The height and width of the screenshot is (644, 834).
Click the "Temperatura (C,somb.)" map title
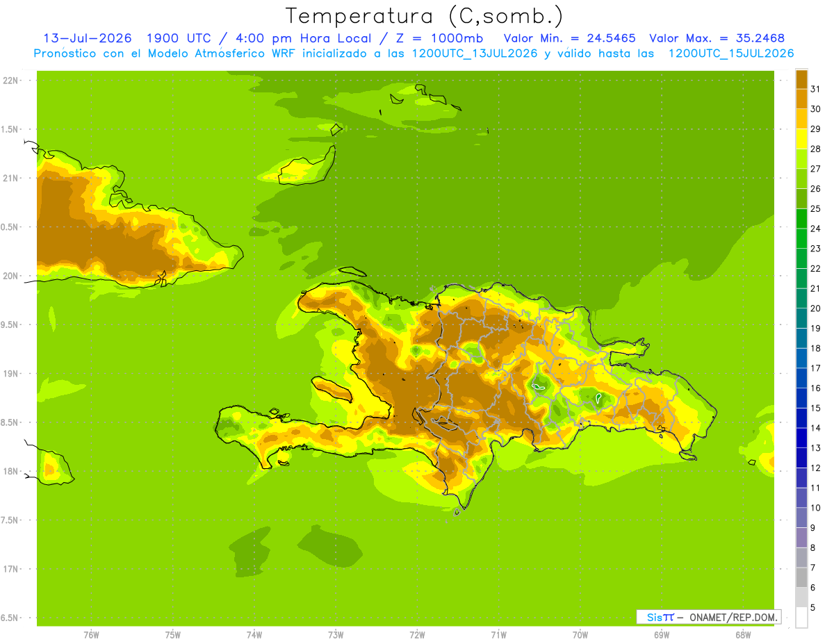pyautogui.click(x=425, y=16)
